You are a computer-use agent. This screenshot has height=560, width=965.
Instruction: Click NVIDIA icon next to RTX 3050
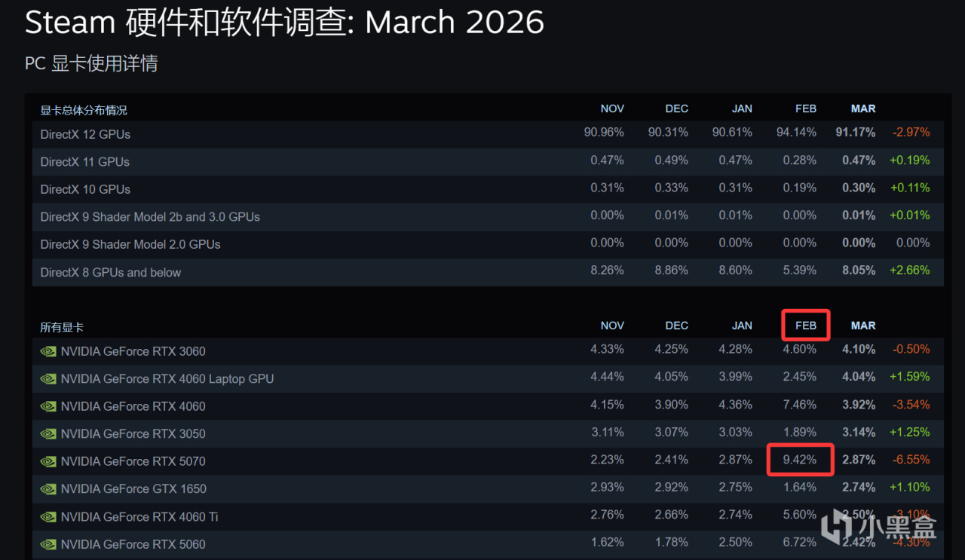click(x=48, y=434)
